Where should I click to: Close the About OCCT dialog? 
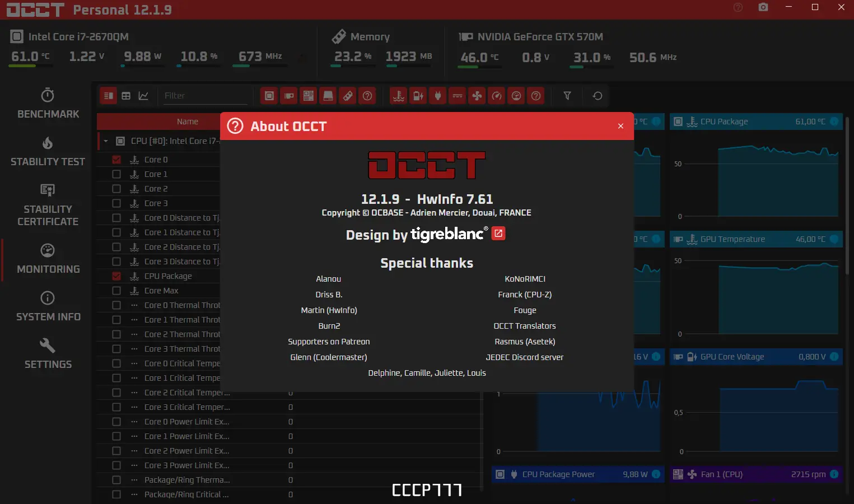(x=620, y=126)
